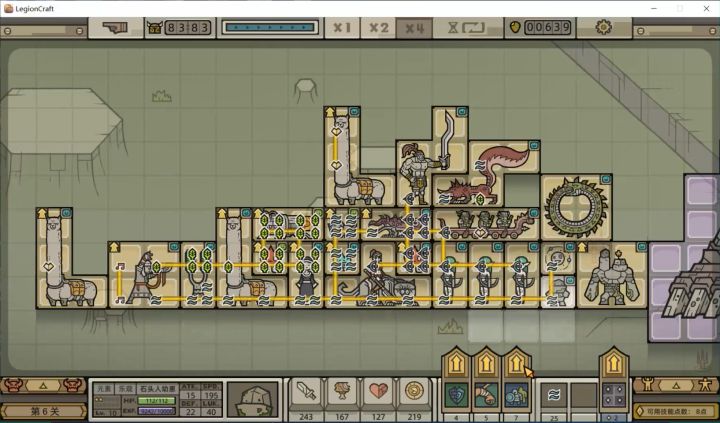Click the arms-out figure icon bottom-right panel
The width and height of the screenshot is (720, 423).
(x=707, y=385)
